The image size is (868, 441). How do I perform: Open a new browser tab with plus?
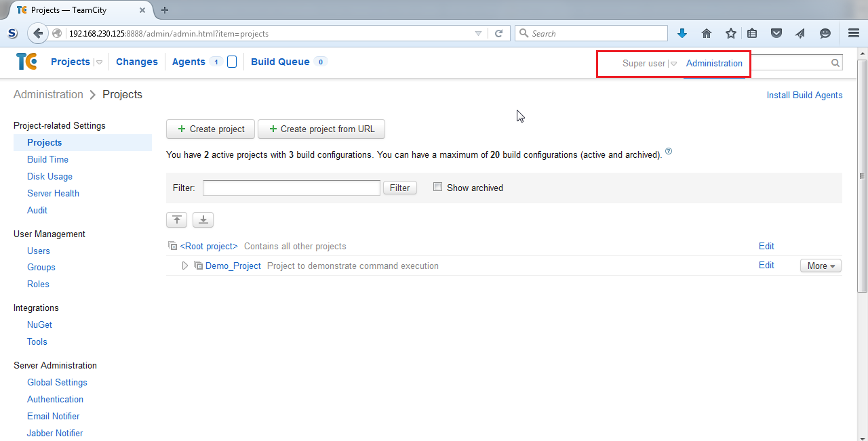pyautogui.click(x=165, y=9)
